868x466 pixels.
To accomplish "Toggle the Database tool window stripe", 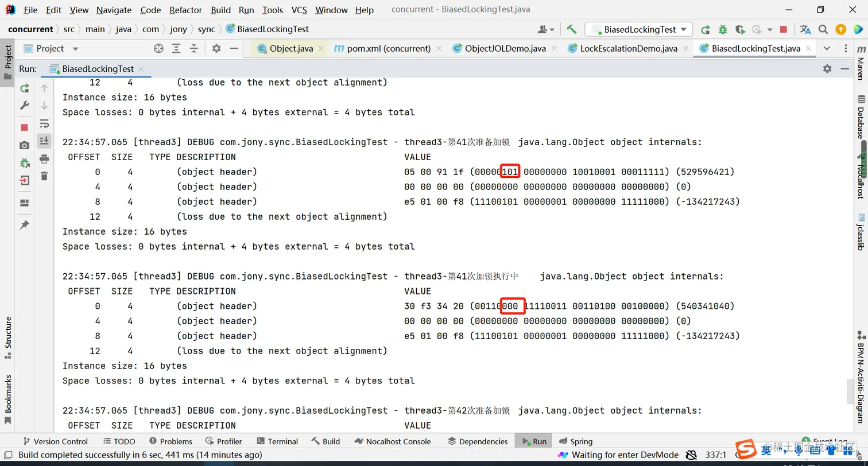I will point(861,116).
